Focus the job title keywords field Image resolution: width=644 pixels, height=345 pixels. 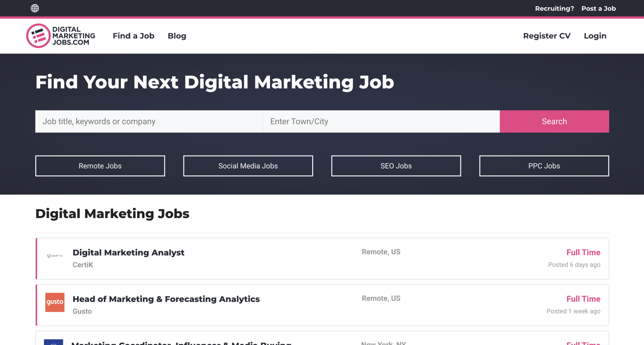tap(149, 122)
